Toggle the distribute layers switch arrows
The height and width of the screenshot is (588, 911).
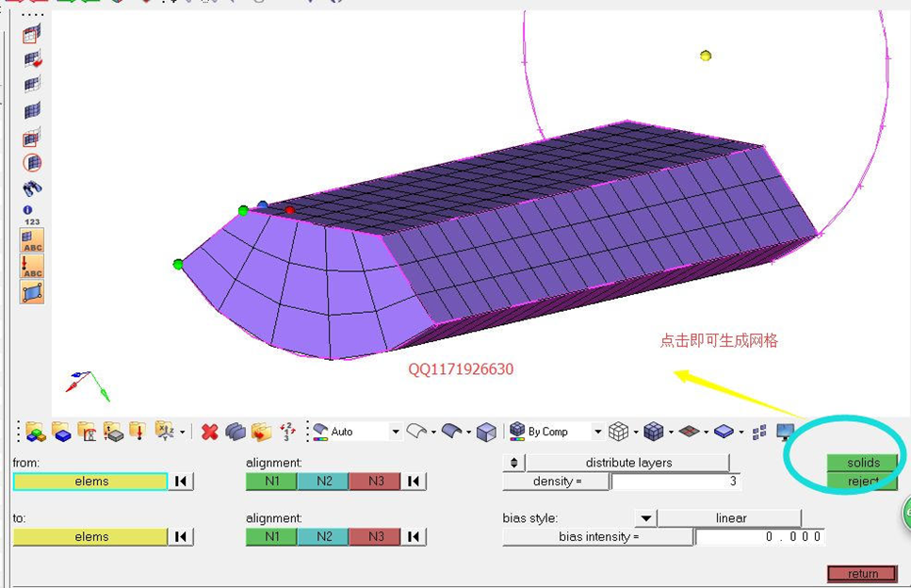pos(513,463)
